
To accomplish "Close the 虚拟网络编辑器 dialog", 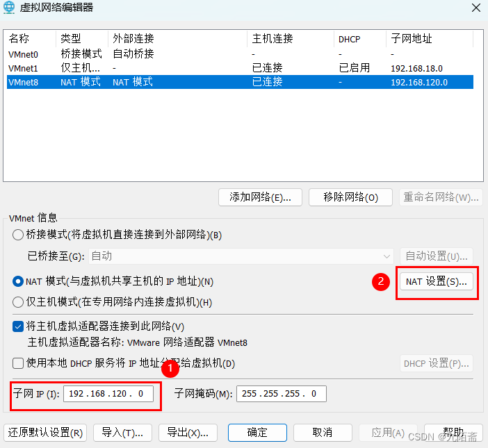I will 476,8.
